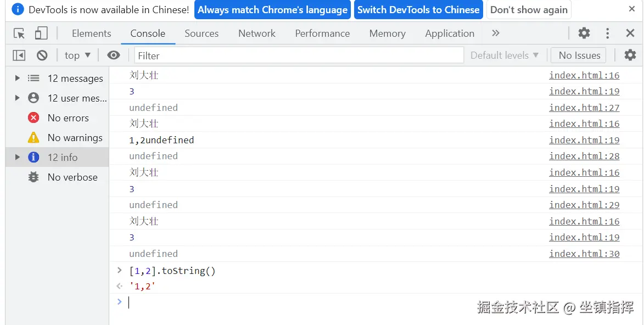
Task: Clear the console with the ban icon
Action: pos(42,55)
